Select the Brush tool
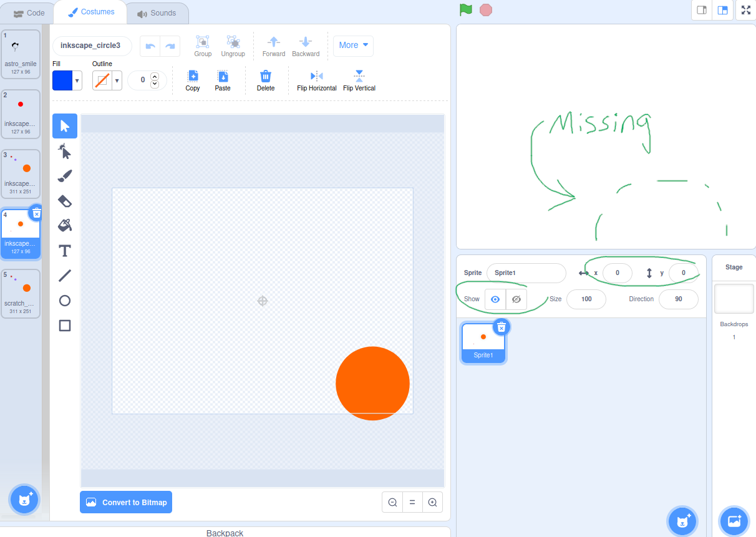Viewport: 756px width, 537px height. pos(64,175)
